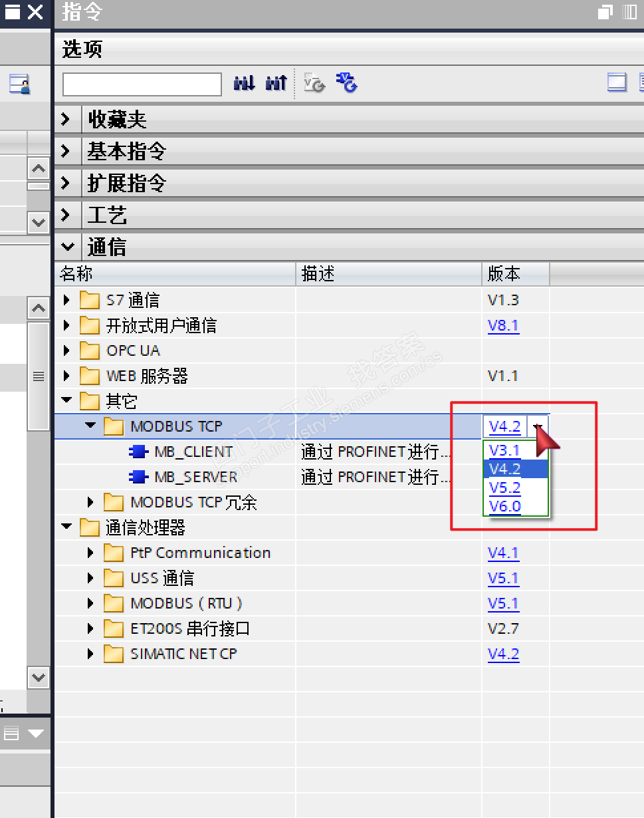644x818 pixels.
Task: Click the 描述 column header
Action: tap(389, 273)
